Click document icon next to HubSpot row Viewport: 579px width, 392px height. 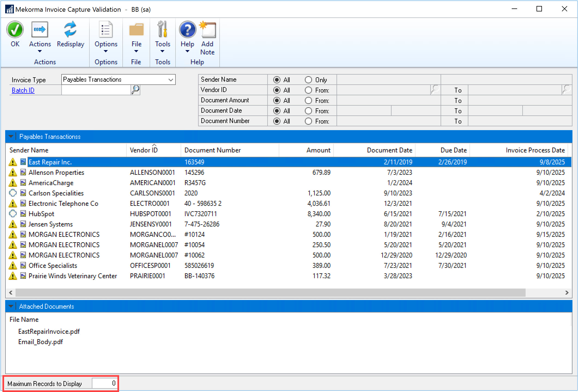pos(23,214)
